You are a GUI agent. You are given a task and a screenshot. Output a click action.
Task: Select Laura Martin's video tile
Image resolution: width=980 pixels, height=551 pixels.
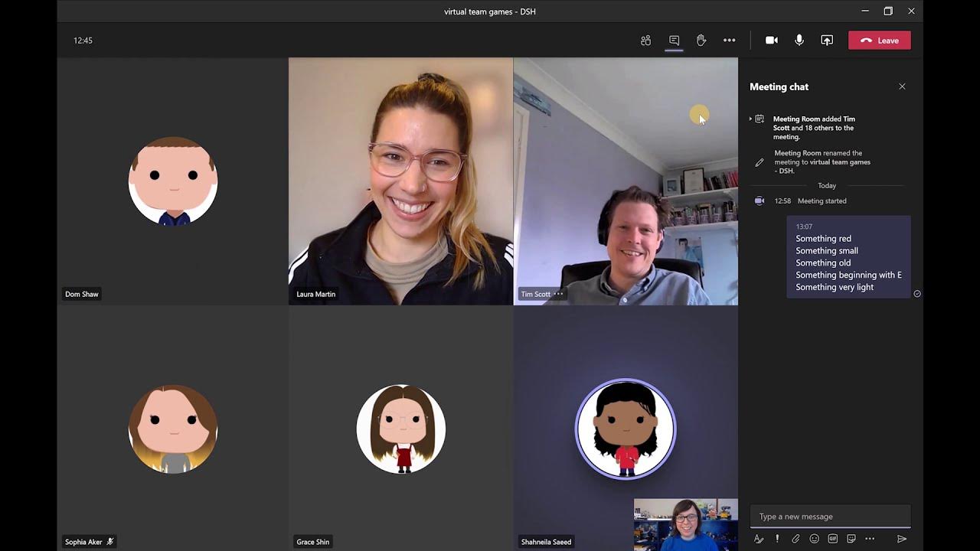(x=400, y=181)
